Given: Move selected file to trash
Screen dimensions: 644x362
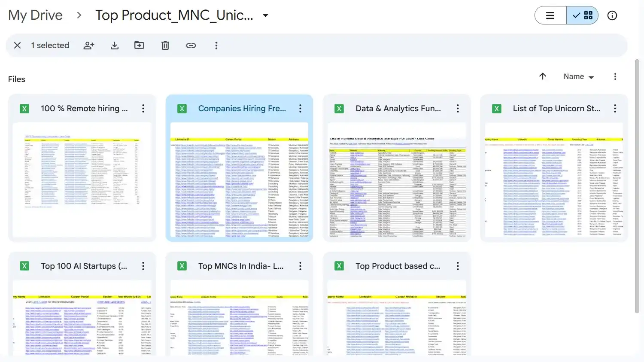Looking at the screenshot, I should click(165, 45).
